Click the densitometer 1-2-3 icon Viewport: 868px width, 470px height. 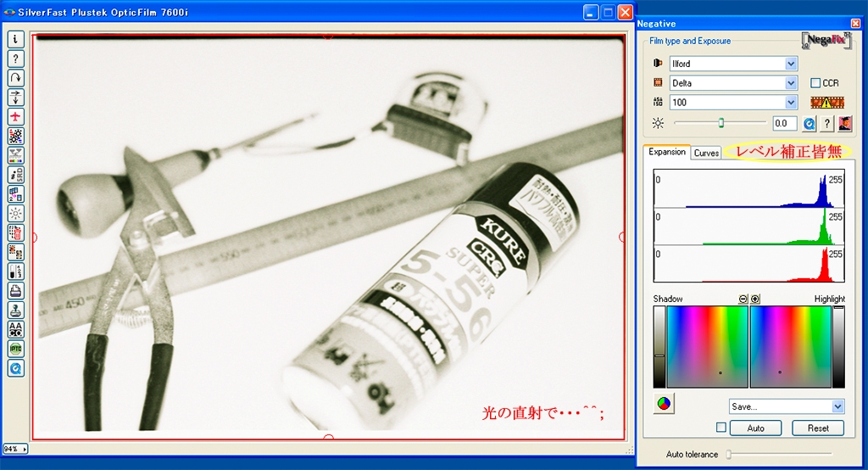15,271
